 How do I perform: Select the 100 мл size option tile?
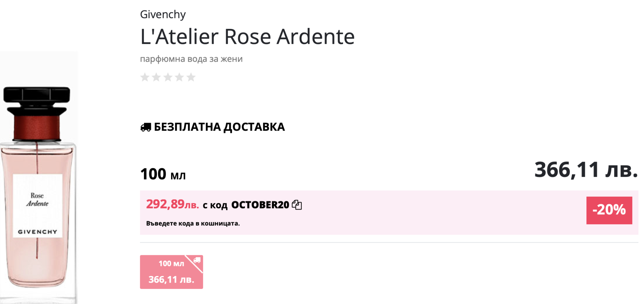[x=171, y=272]
